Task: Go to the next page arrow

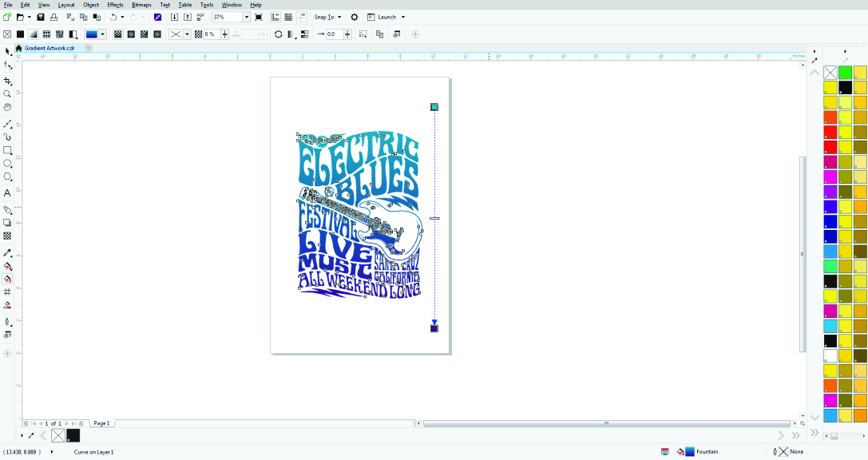Action: click(66, 423)
